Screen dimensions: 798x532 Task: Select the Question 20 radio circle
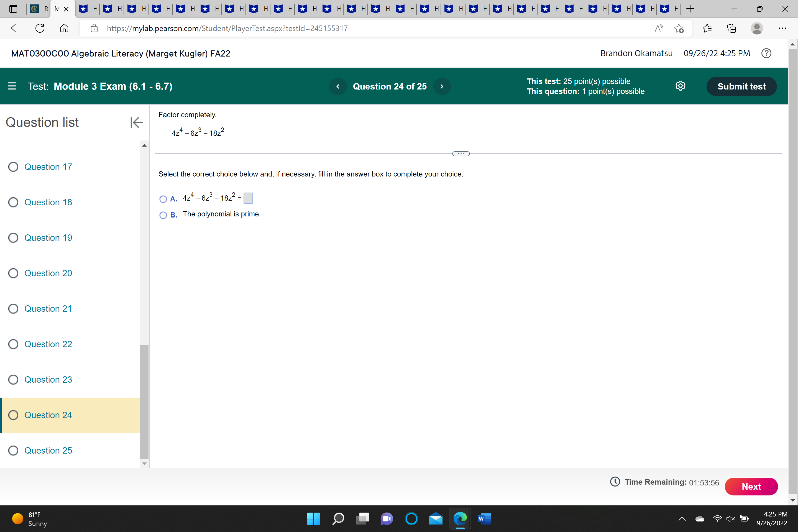(13, 273)
